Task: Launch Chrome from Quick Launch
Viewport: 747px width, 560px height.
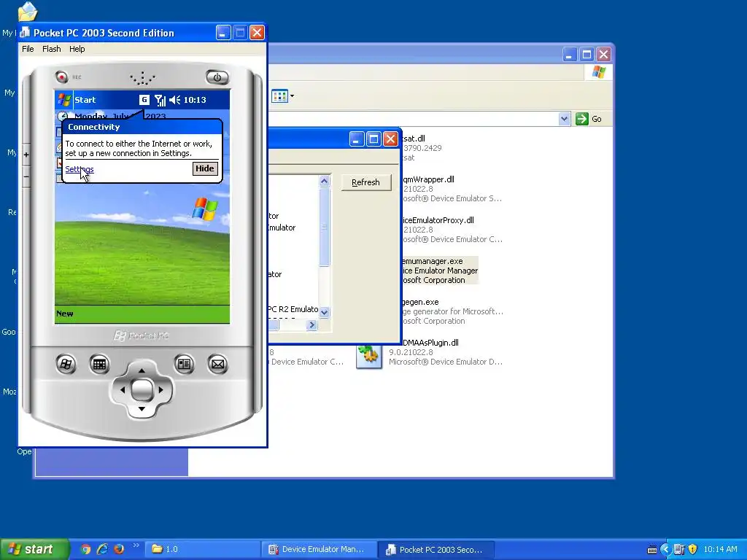Action: coord(85,549)
